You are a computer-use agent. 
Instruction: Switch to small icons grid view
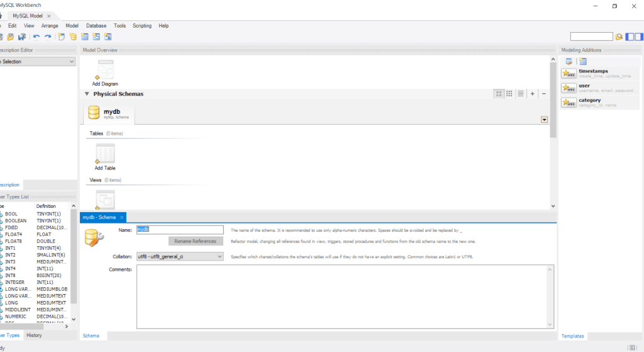click(509, 94)
